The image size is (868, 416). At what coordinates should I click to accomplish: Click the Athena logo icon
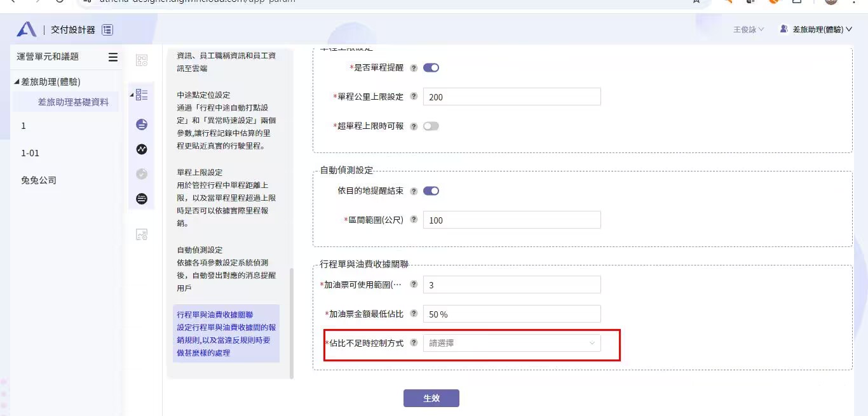pyautogui.click(x=27, y=29)
